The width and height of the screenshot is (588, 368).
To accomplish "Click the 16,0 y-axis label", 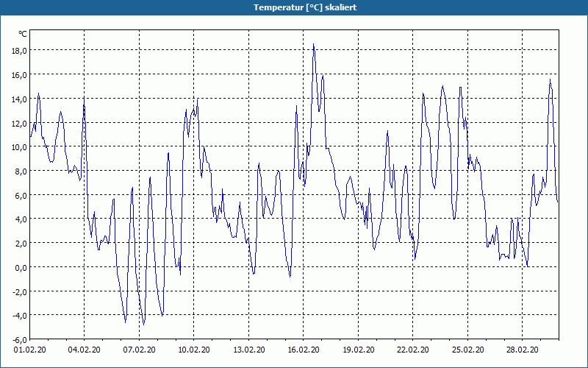I will (19, 75).
